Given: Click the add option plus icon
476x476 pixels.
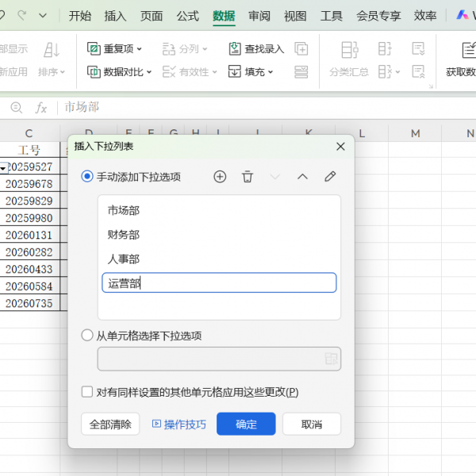Looking at the screenshot, I should pos(221,177).
